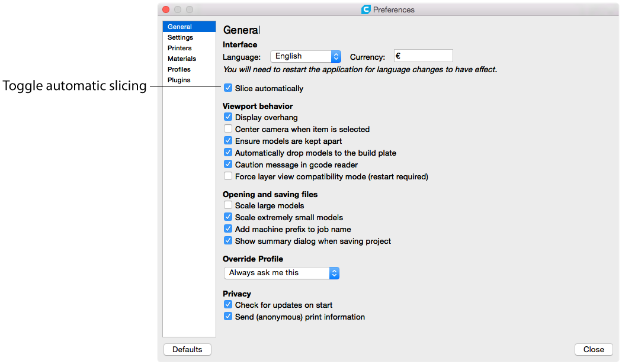Uncheck Display overhang

(x=227, y=117)
